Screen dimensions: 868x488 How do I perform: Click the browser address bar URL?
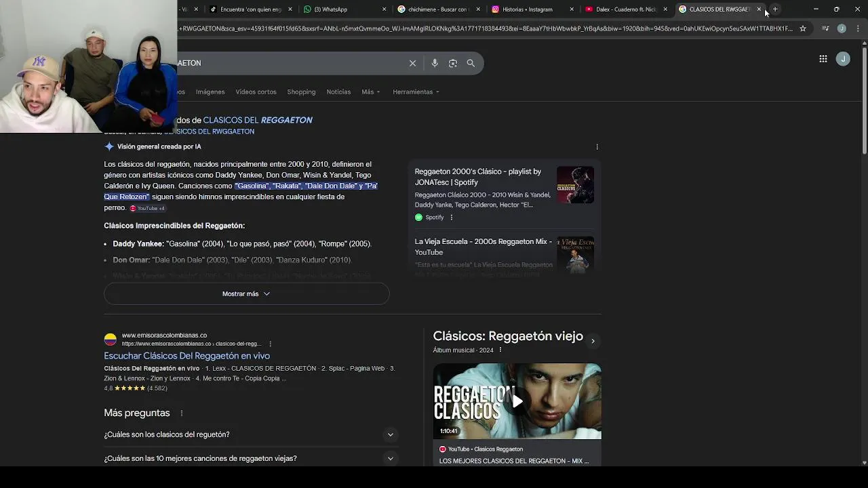[x=486, y=28]
